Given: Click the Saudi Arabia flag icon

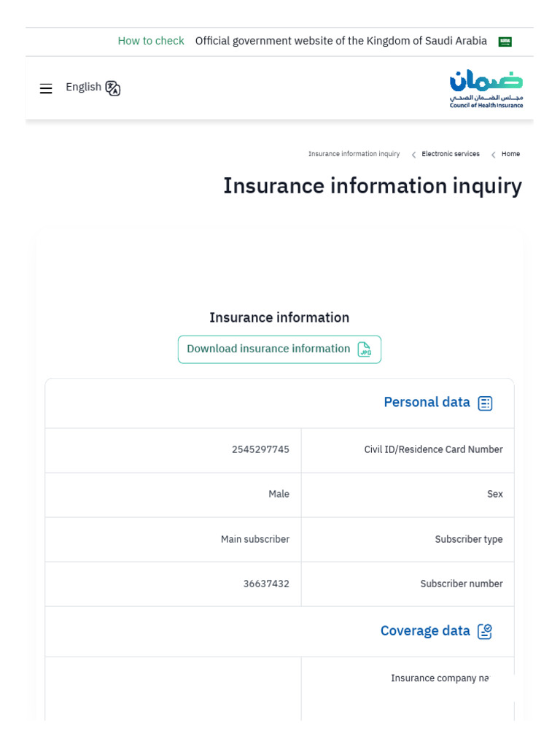Looking at the screenshot, I should pyautogui.click(x=505, y=42).
